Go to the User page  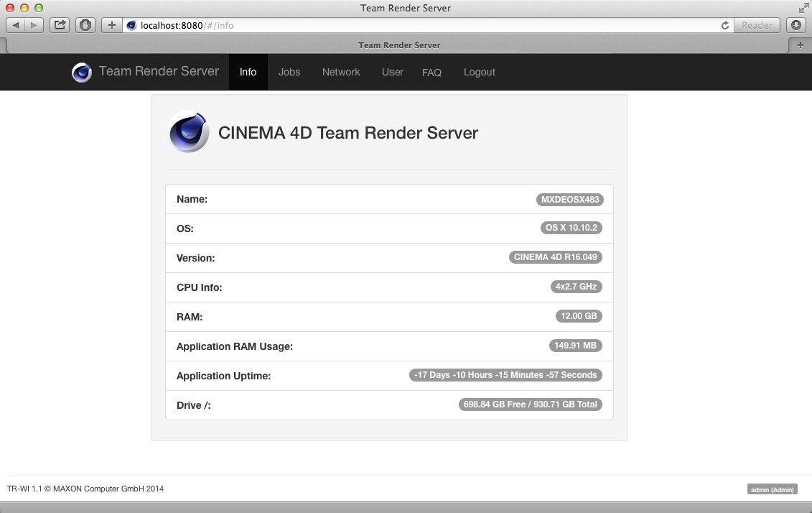point(393,72)
